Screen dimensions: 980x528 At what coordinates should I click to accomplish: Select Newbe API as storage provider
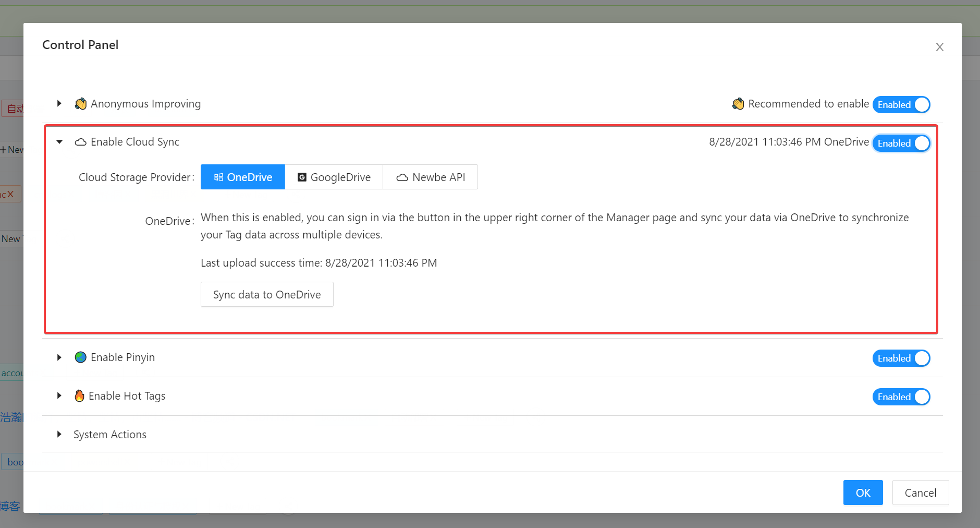(431, 177)
